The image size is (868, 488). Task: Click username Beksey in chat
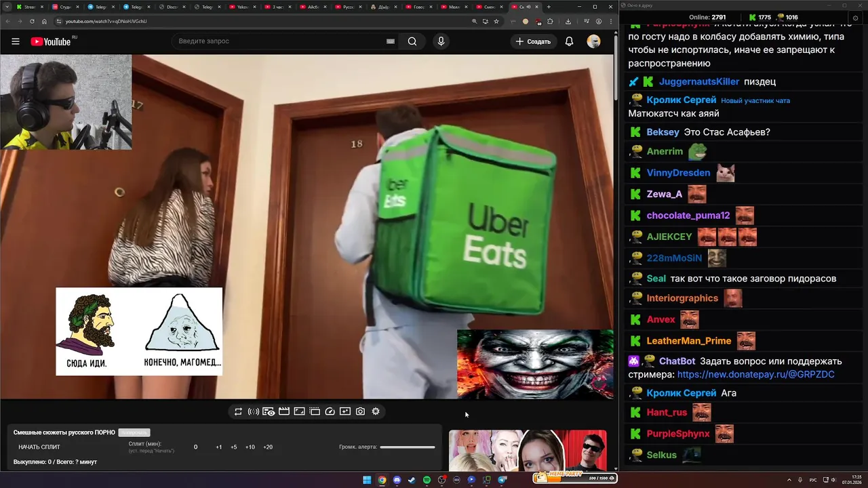click(663, 132)
